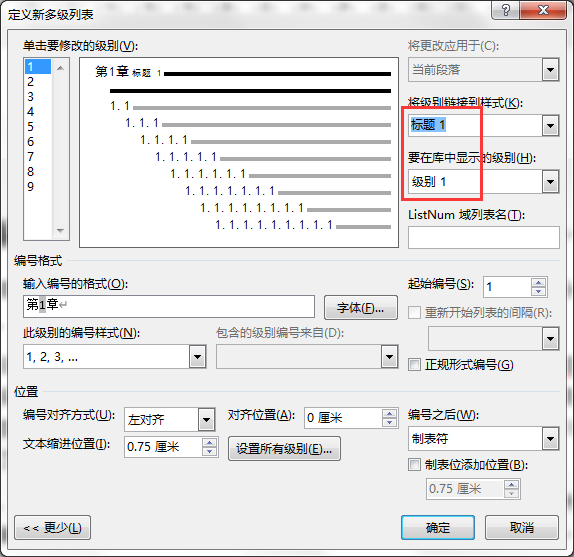Viewport: 574px width, 557px height.
Task: Decrease 文本缩进位置 with down spinner
Action: pos(209,451)
